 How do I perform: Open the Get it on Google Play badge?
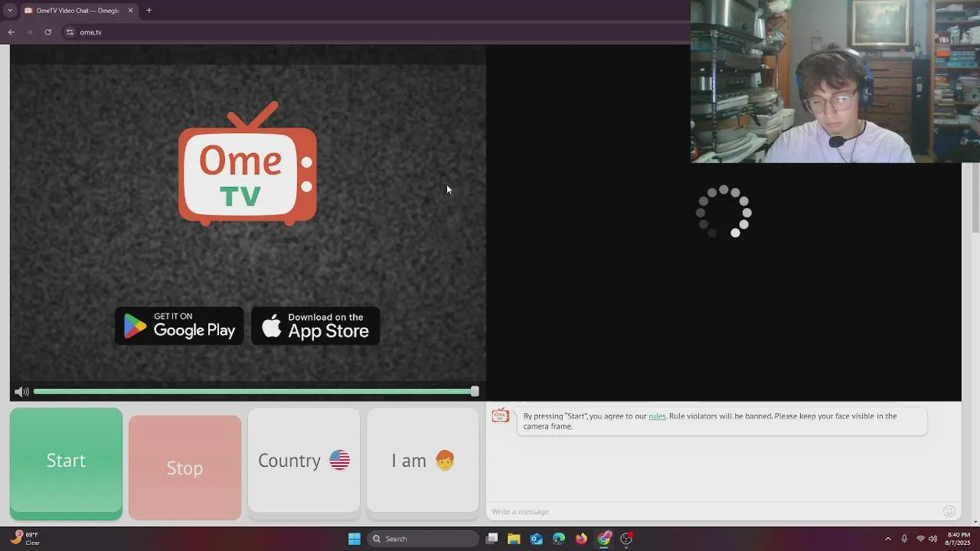click(179, 326)
